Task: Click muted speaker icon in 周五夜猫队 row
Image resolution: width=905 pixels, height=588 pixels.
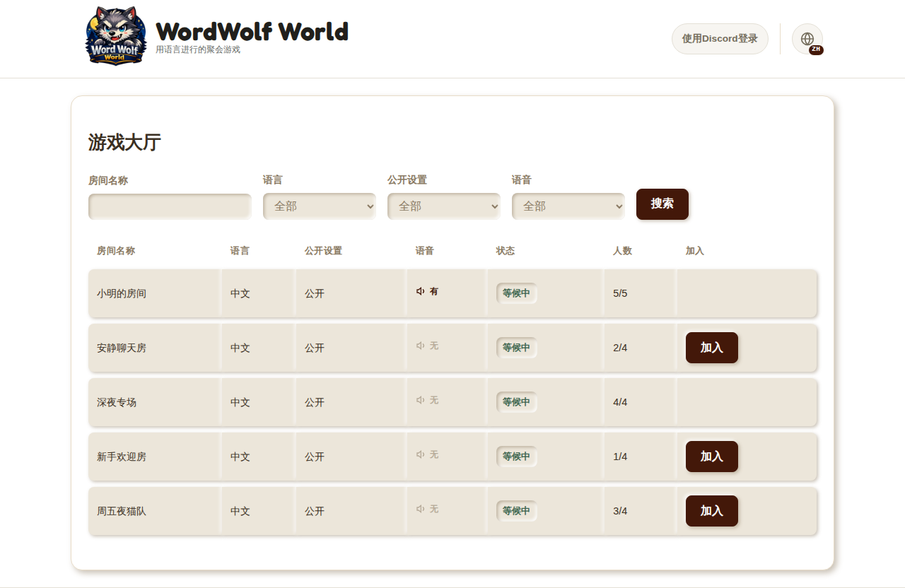Action: point(420,509)
